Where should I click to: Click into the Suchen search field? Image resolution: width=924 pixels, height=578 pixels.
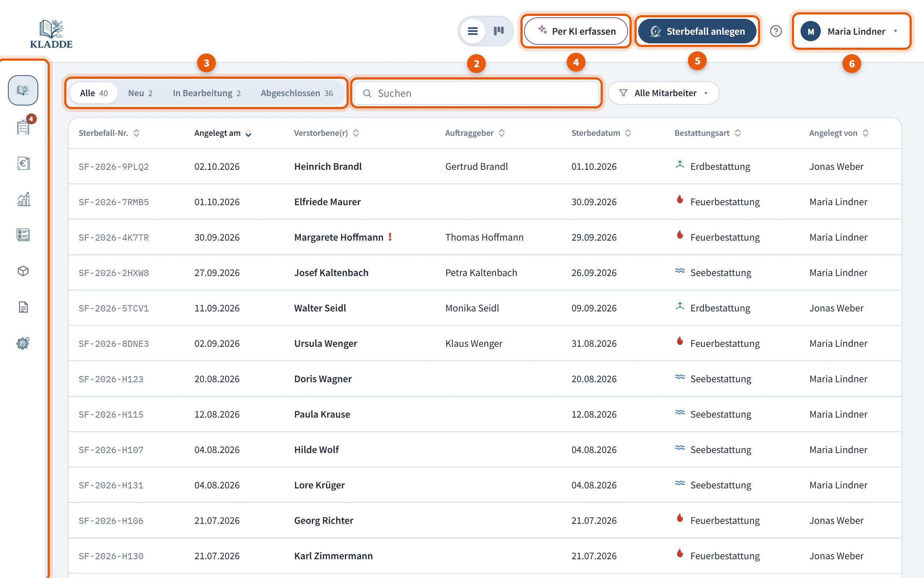pos(476,93)
